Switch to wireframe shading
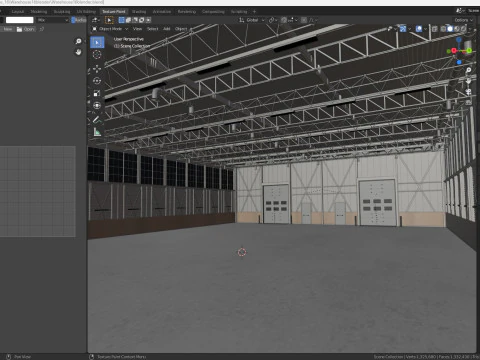Image resolution: width=480 pixels, height=360 pixels. tap(443, 29)
